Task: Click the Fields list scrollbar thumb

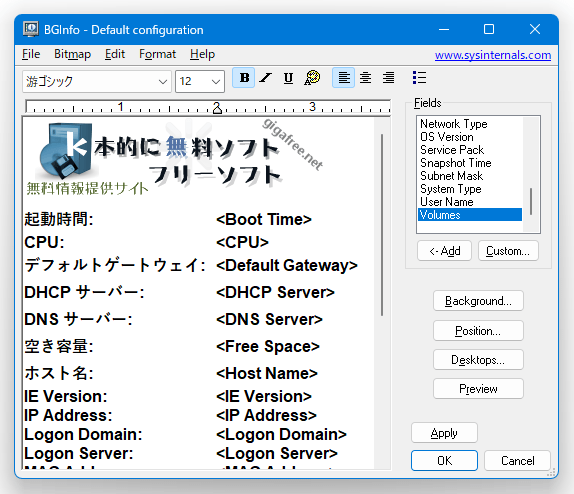Action: point(531,201)
